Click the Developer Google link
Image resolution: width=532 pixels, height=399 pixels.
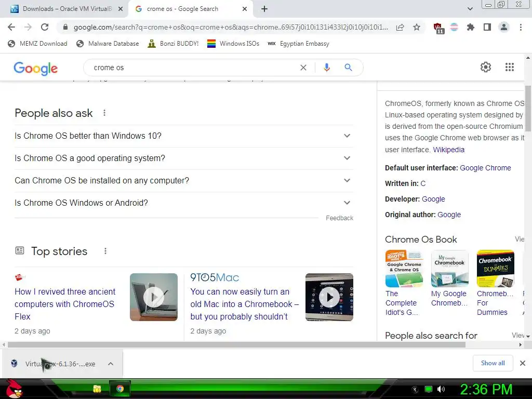click(433, 199)
